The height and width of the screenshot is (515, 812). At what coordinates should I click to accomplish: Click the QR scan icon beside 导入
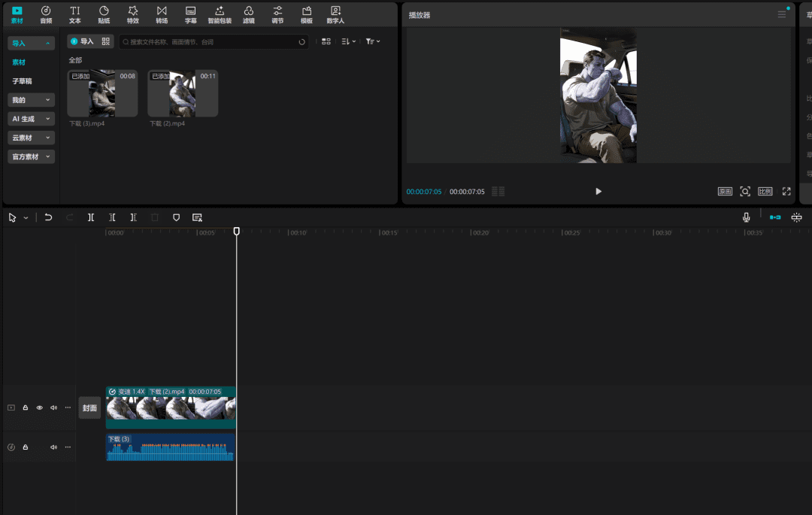[106, 41]
